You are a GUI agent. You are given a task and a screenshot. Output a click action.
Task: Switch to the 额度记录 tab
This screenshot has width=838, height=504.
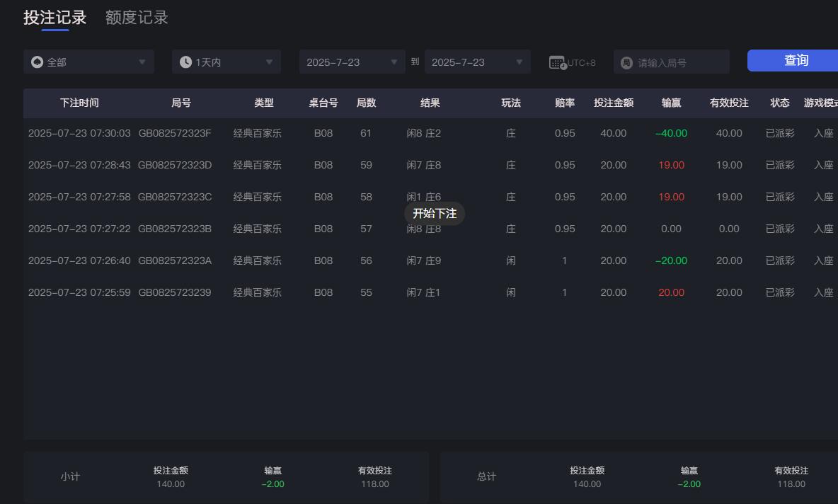(x=136, y=17)
